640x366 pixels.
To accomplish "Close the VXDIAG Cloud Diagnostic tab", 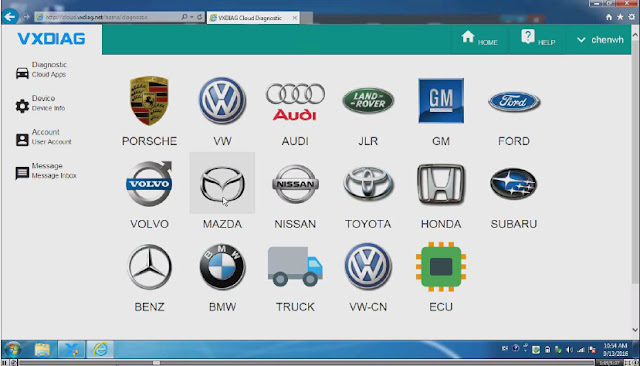I will (294, 18).
